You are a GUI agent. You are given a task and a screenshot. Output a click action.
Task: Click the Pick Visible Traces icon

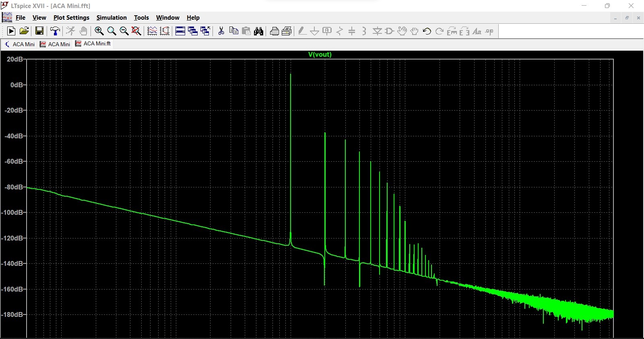click(165, 31)
